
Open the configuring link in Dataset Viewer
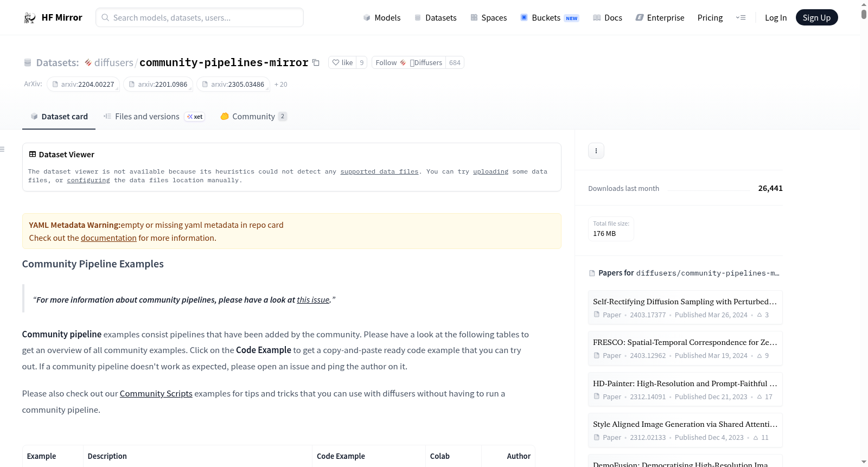(x=88, y=180)
